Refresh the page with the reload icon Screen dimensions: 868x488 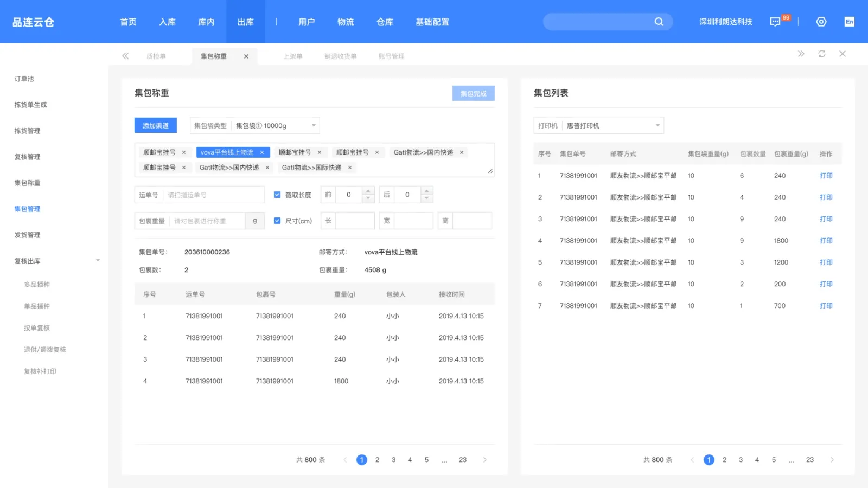(822, 54)
